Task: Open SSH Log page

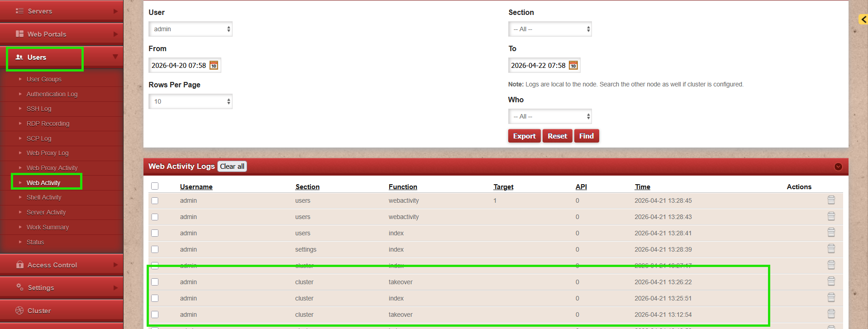Action: [39, 109]
